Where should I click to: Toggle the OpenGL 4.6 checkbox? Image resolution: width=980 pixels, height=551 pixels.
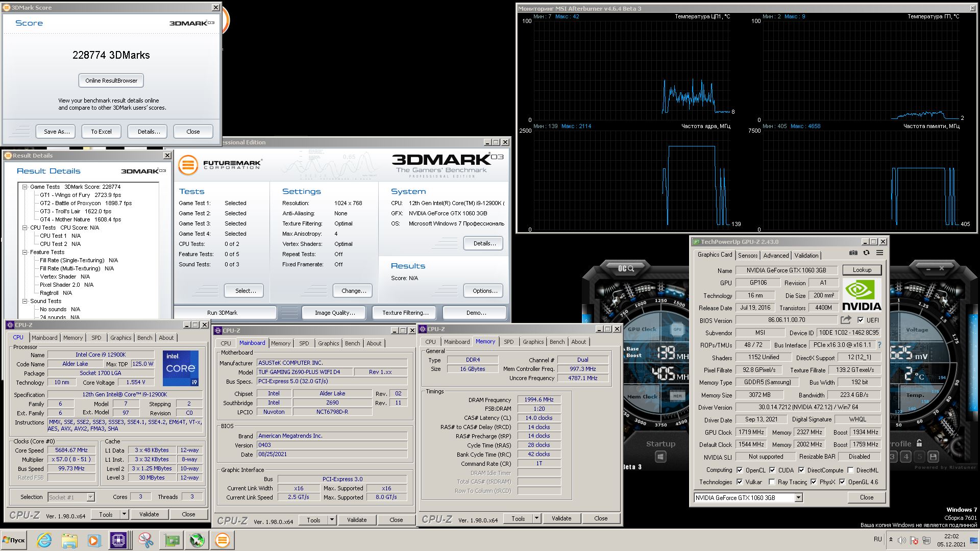[842, 482]
